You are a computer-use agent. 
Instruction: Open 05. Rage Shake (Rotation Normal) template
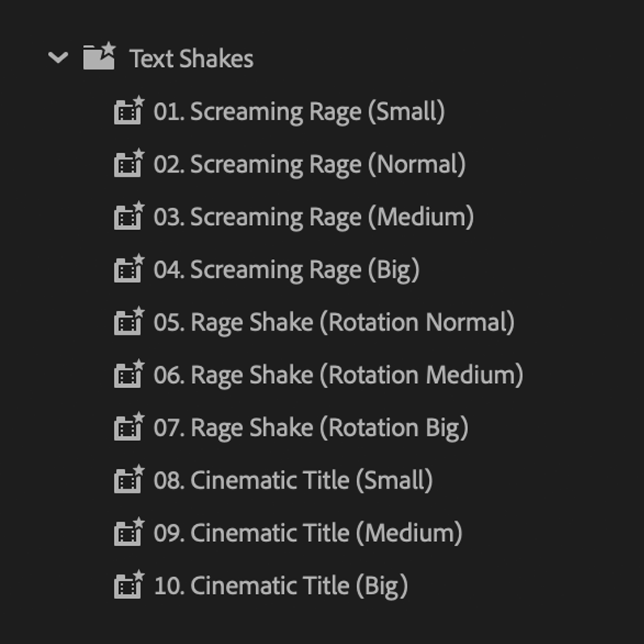pyautogui.click(x=334, y=321)
